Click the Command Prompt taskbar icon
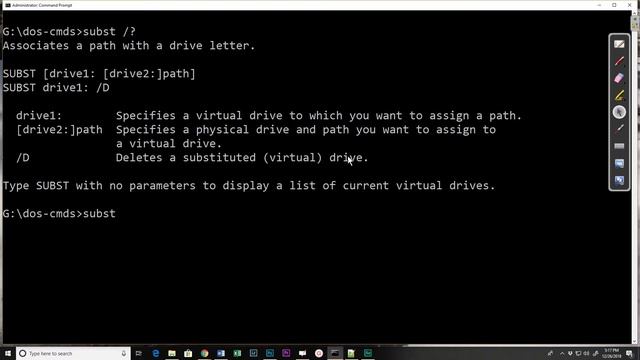Image resolution: width=640 pixels, height=360 pixels. [x=335, y=353]
